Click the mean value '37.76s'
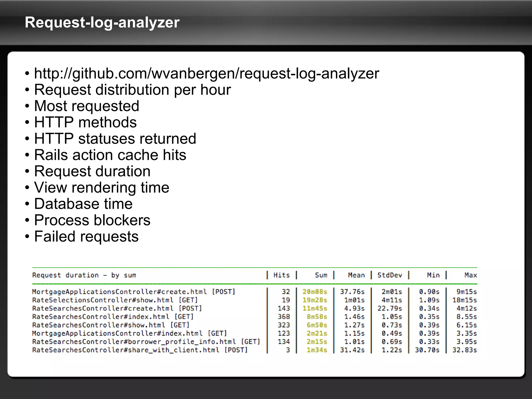Screen dimensions: 532x399 click(352, 292)
